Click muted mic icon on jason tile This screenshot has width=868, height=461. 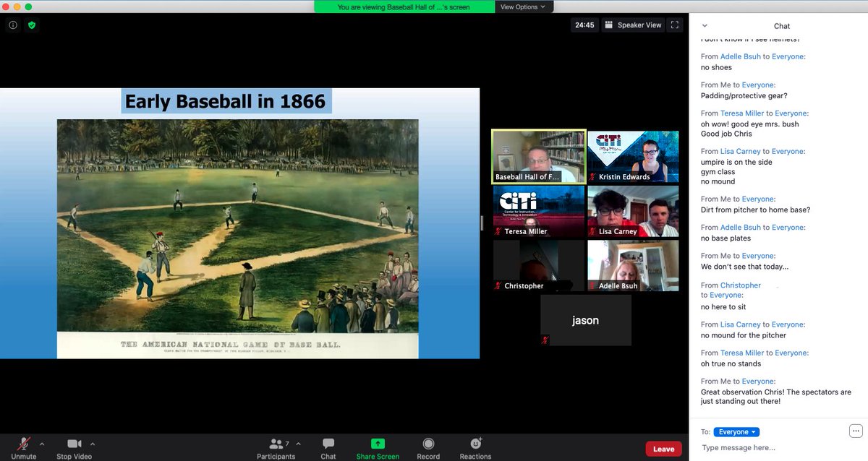[x=545, y=340]
